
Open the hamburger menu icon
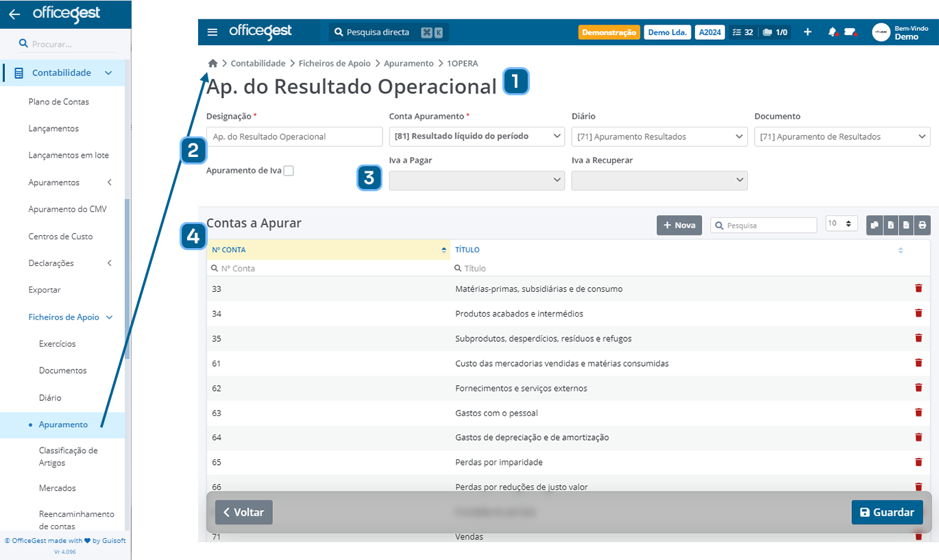[212, 32]
